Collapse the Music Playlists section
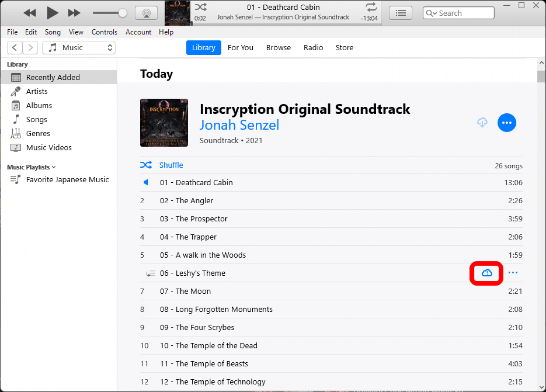The width and height of the screenshot is (546, 392). pos(54,167)
